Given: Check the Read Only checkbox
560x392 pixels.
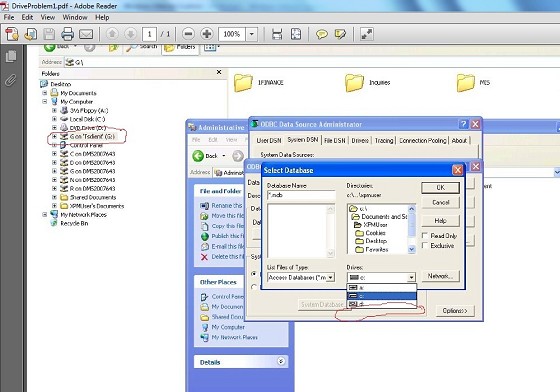Looking at the screenshot, I should [x=425, y=236].
